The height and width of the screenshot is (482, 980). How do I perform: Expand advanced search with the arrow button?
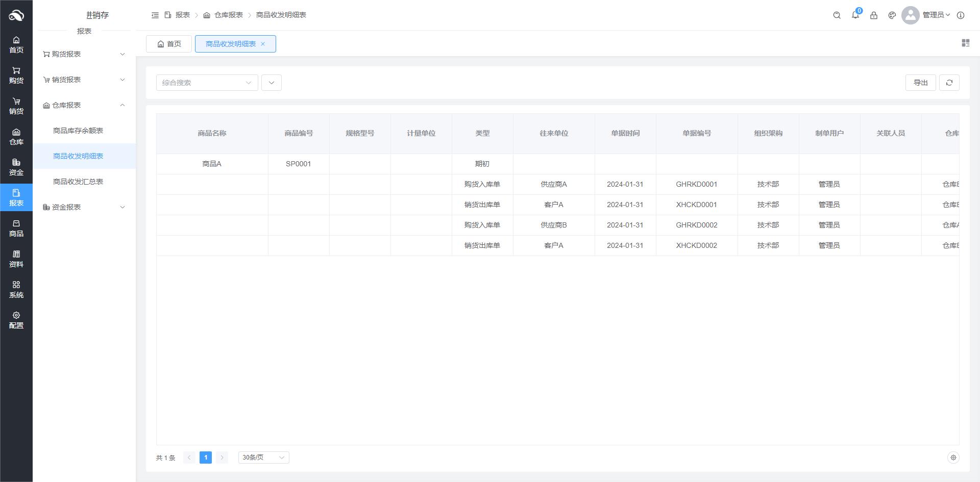click(x=272, y=83)
